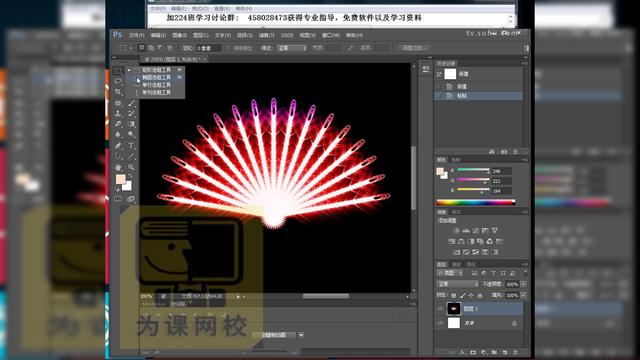The width and height of the screenshot is (640, 360).
Task: Select the Hand tool
Action: coord(118,167)
